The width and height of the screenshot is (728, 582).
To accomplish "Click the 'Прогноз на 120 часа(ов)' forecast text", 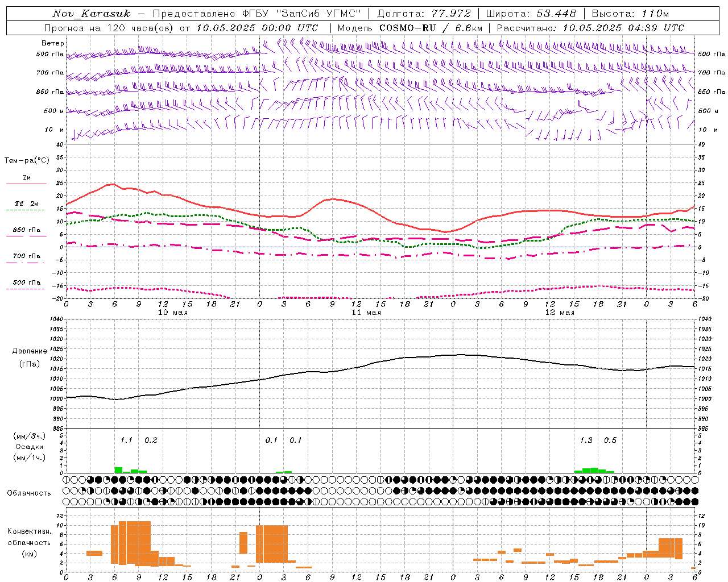I will point(109,28).
